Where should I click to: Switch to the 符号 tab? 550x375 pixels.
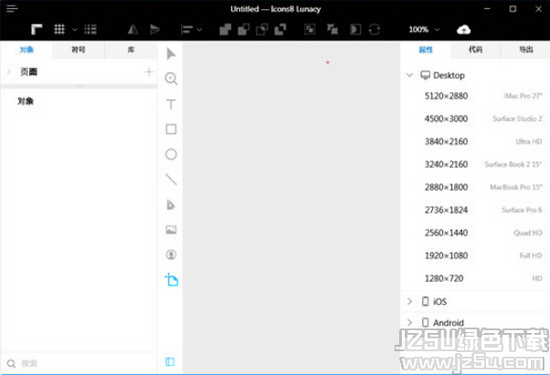click(78, 49)
